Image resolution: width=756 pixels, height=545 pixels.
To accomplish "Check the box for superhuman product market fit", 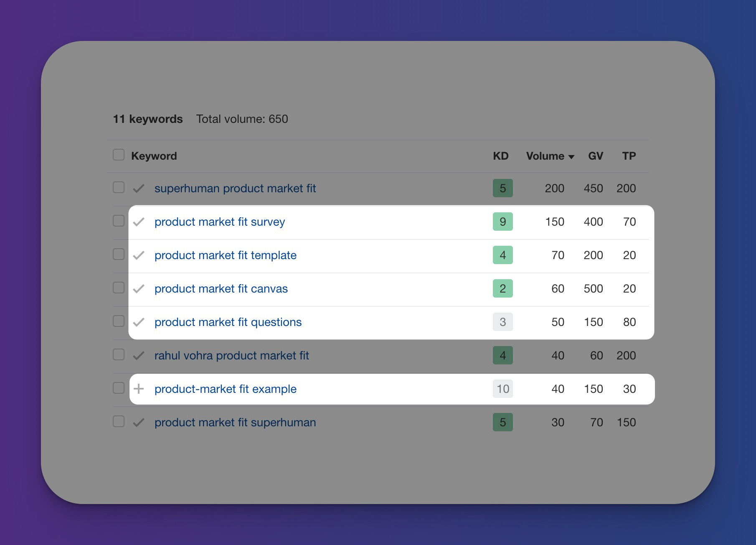I will click(119, 187).
